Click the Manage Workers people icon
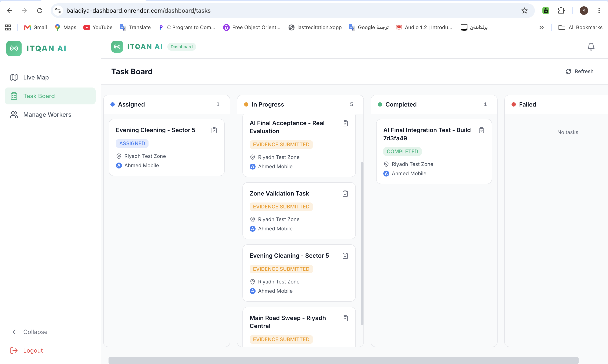Image resolution: width=608 pixels, height=364 pixels. (x=14, y=115)
